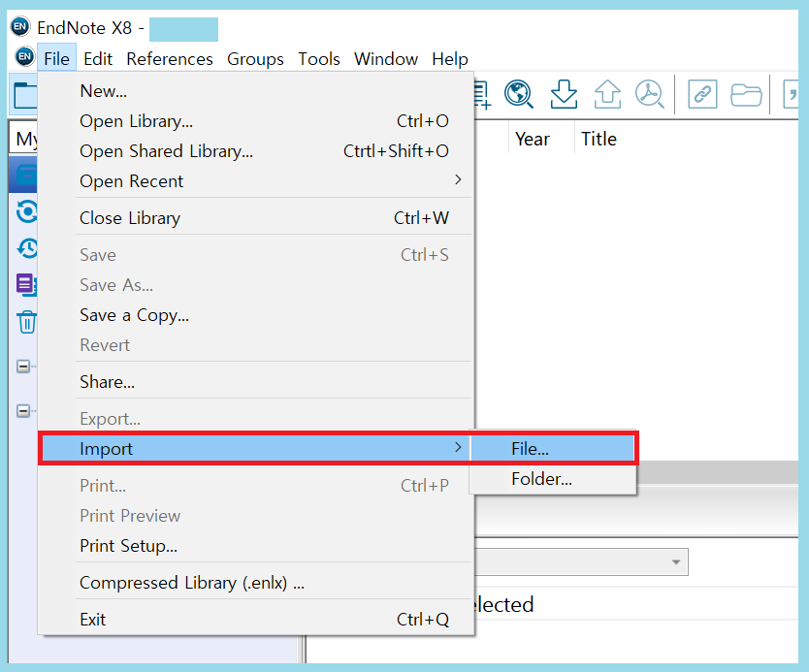Choose Folder... in Import submenu

click(553, 479)
